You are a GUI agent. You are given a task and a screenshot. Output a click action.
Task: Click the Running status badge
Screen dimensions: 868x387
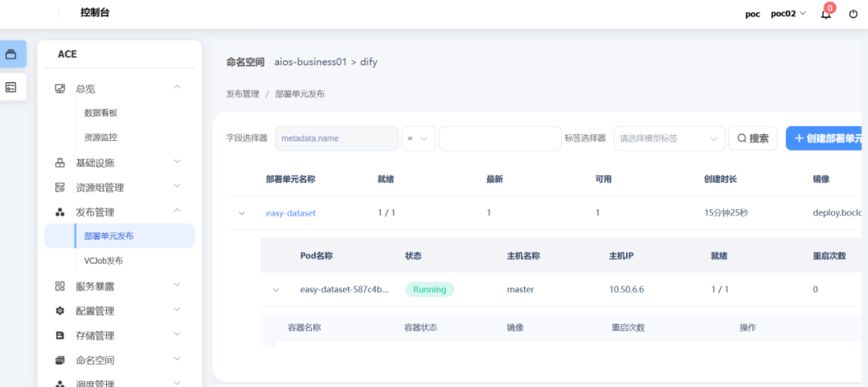coord(429,290)
